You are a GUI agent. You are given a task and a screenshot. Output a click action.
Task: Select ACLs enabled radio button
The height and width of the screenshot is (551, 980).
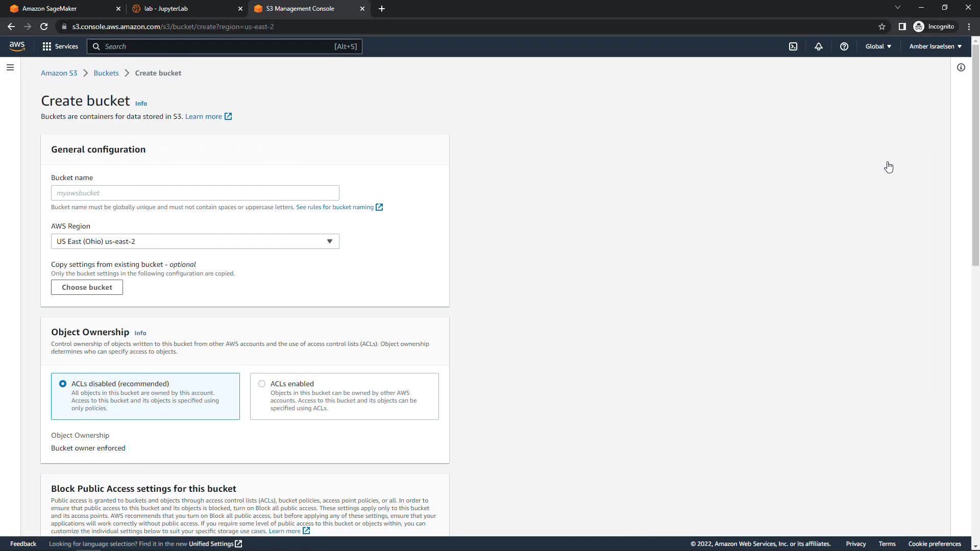(x=262, y=384)
